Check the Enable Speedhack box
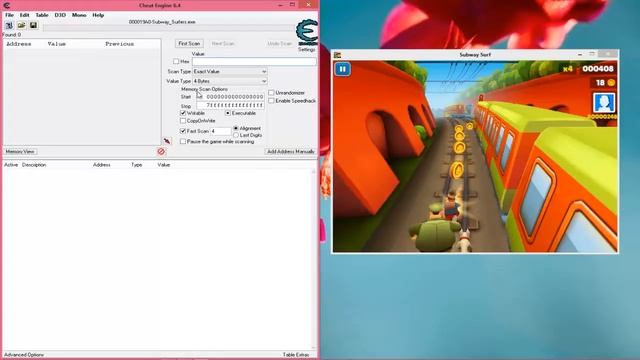The width and height of the screenshot is (640, 360). [271, 100]
